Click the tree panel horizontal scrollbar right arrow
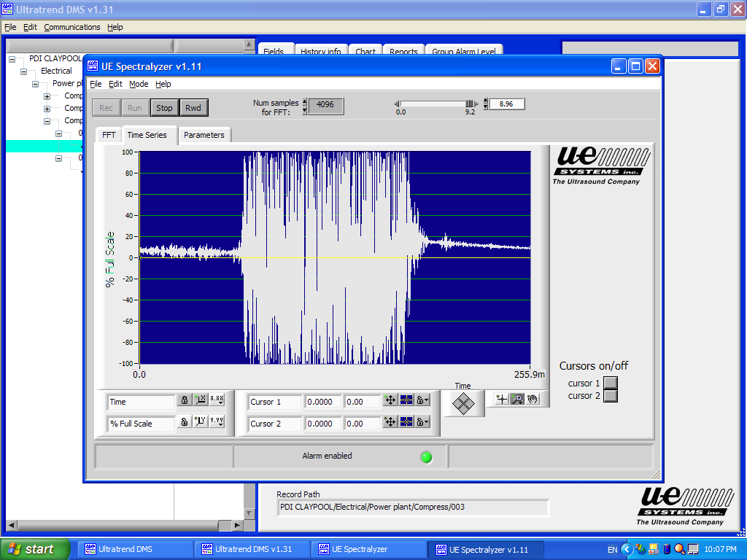Image resolution: width=747 pixels, height=560 pixels. click(x=237, y=525)
